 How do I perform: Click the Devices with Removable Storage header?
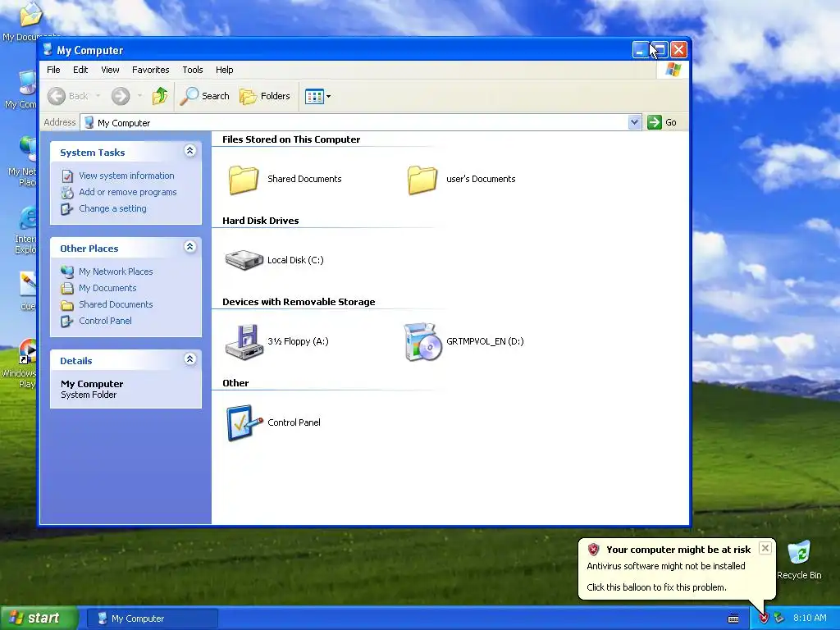(x=299, y=302)
